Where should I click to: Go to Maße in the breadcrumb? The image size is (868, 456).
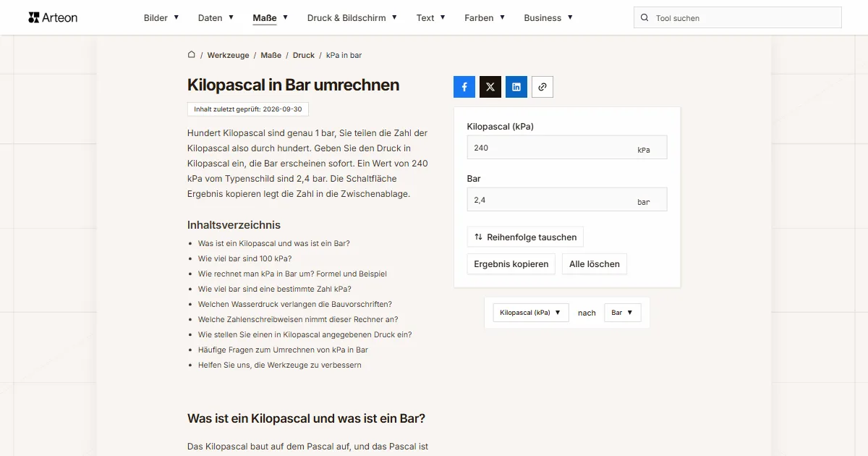(x=271, y=55)
